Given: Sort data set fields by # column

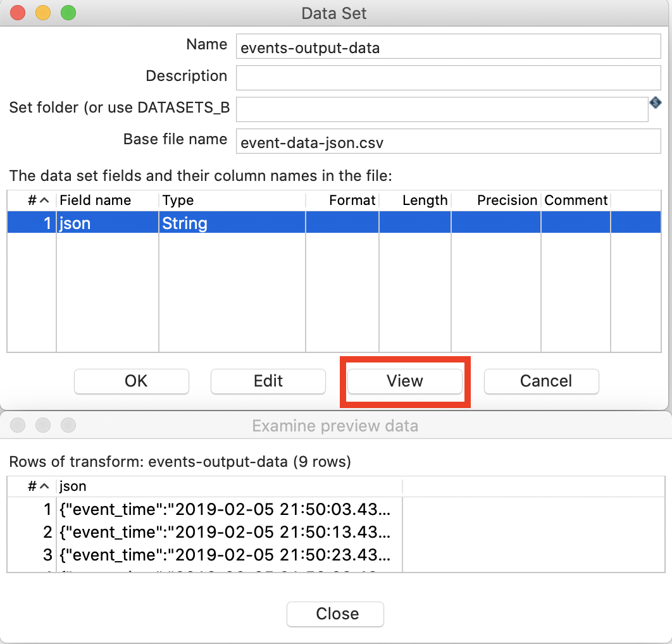Looking at the screenshot, I should pos(32,200).
